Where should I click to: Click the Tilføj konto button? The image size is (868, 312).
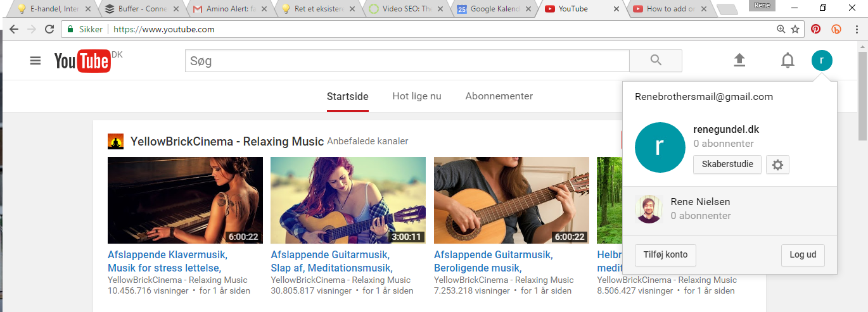coord(665,255)
